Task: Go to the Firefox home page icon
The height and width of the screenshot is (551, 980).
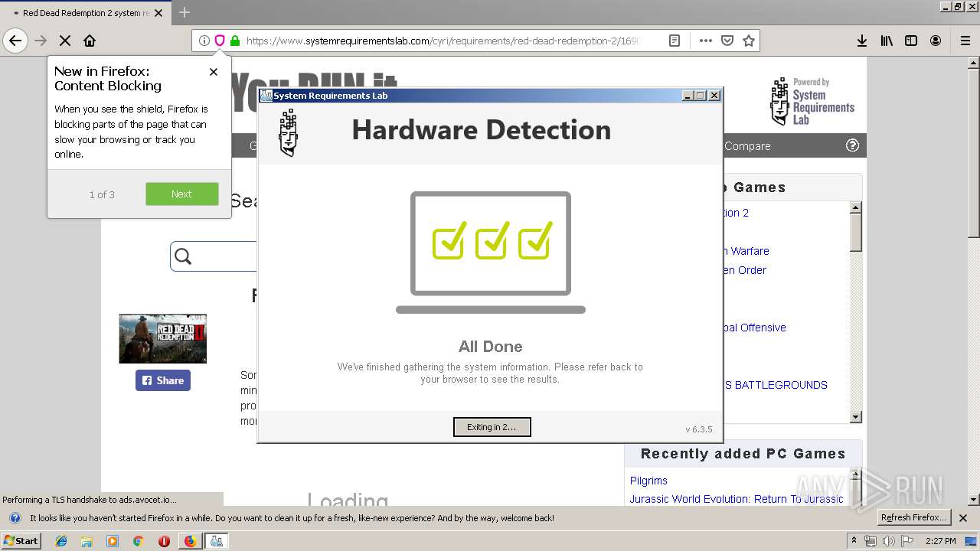Action: coord(90,41)
